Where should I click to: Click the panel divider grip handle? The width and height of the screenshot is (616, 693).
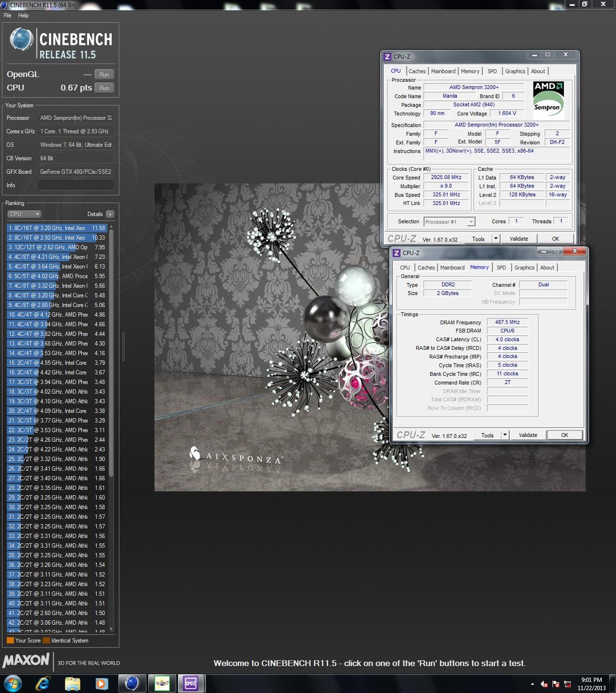click(123, 346)
